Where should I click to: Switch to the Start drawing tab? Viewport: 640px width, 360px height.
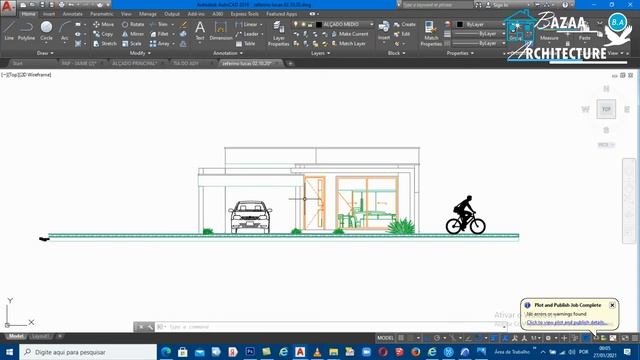click(18, 63)
